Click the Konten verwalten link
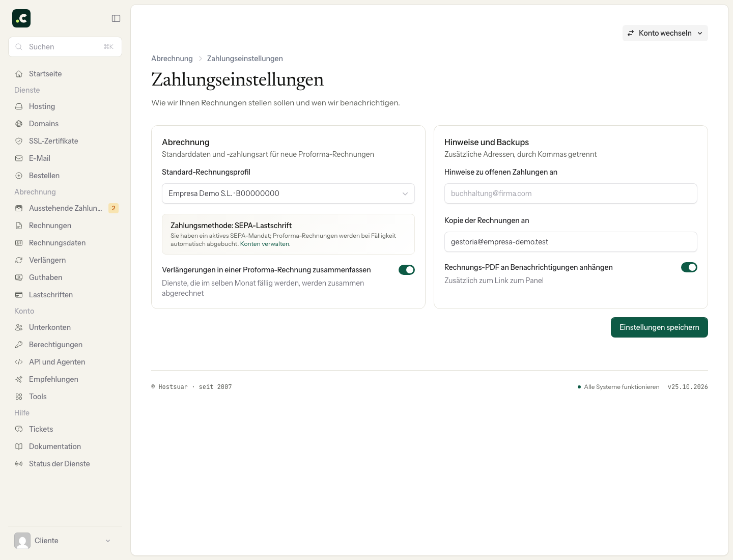This screenshot has width=733, height=560. [265, 244]
